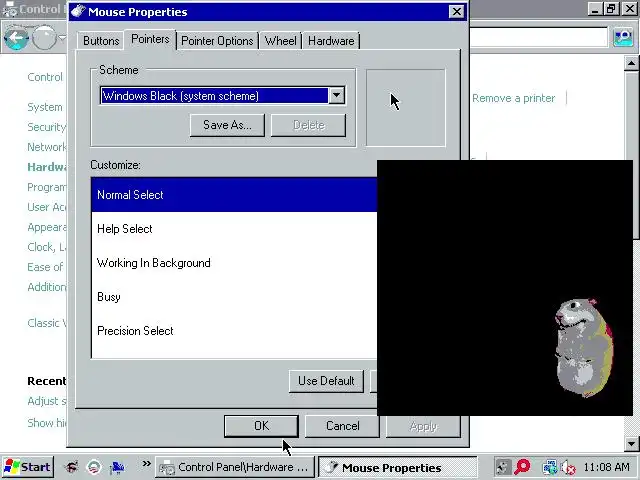Click blue quick launch icon beside chevron
The width and height of the screenshot is (640, 480).
click(x=117, y=467)
